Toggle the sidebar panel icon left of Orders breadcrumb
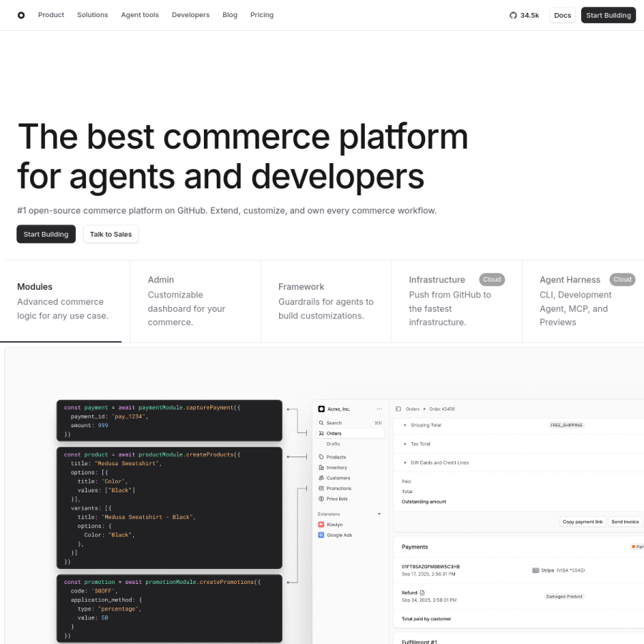The image size is (644, 644). [398, 409]
